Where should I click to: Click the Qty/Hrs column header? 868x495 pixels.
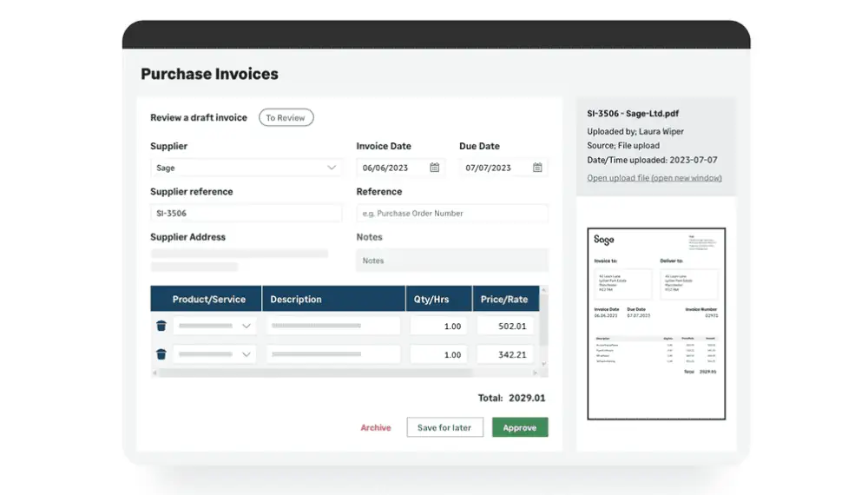coord(439,299)
